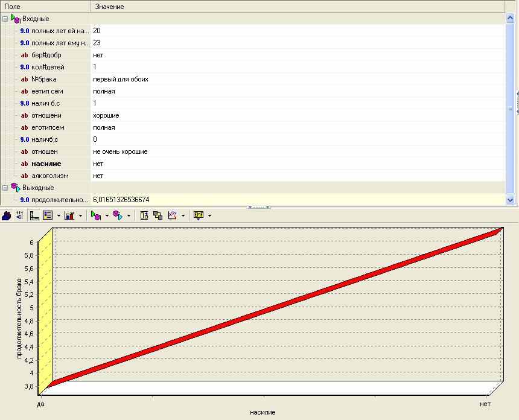Click the output fields toolbar icon
The width and height of the screenshot is (519, 420).
tap(118, 215)
